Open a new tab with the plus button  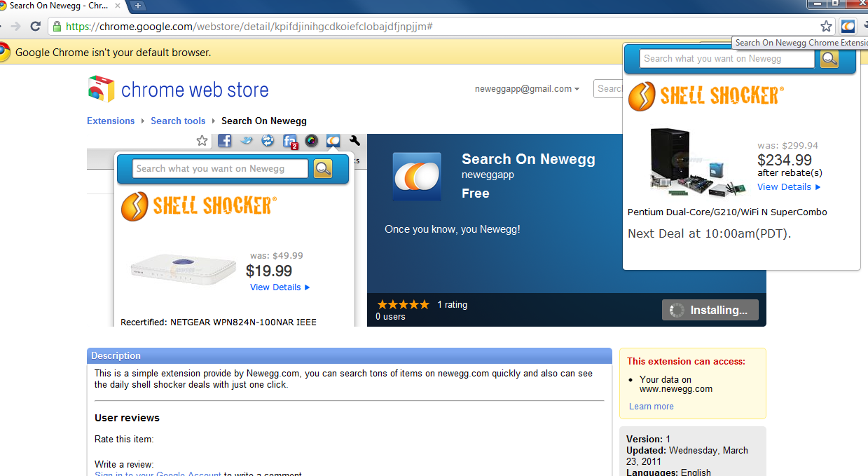(138, 6)
